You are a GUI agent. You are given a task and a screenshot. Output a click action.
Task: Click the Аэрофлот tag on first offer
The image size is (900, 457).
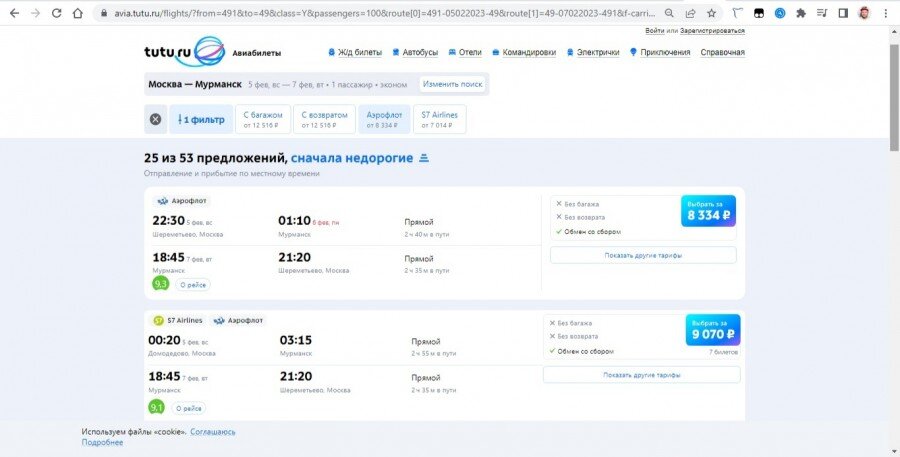click(181, 201)
